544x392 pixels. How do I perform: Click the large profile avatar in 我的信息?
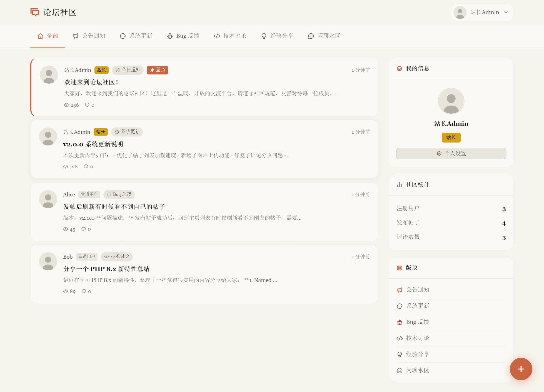pyautogui.click(x=451, y=101)
